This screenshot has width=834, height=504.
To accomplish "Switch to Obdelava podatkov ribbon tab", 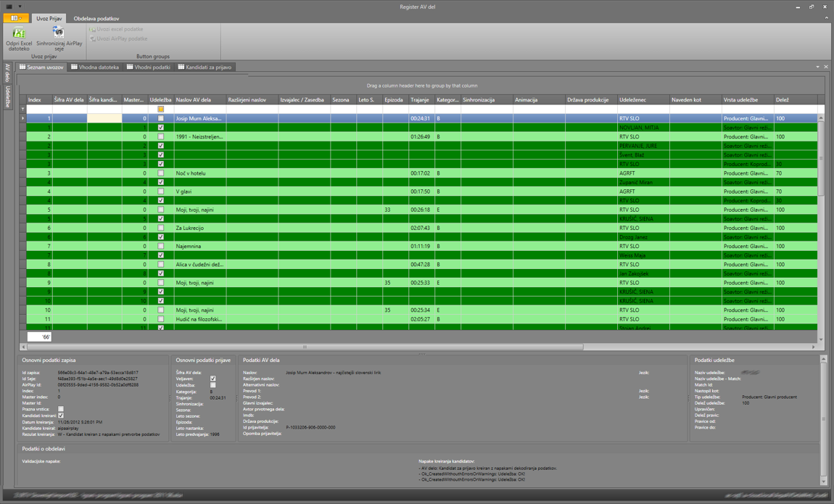I will click(x=96, y=19).
